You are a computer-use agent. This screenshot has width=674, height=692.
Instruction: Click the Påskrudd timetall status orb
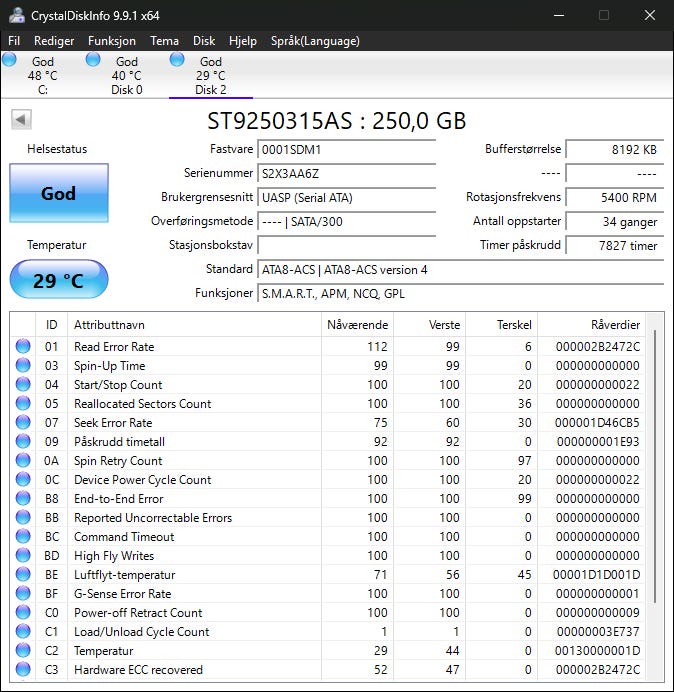pos(23,441)
